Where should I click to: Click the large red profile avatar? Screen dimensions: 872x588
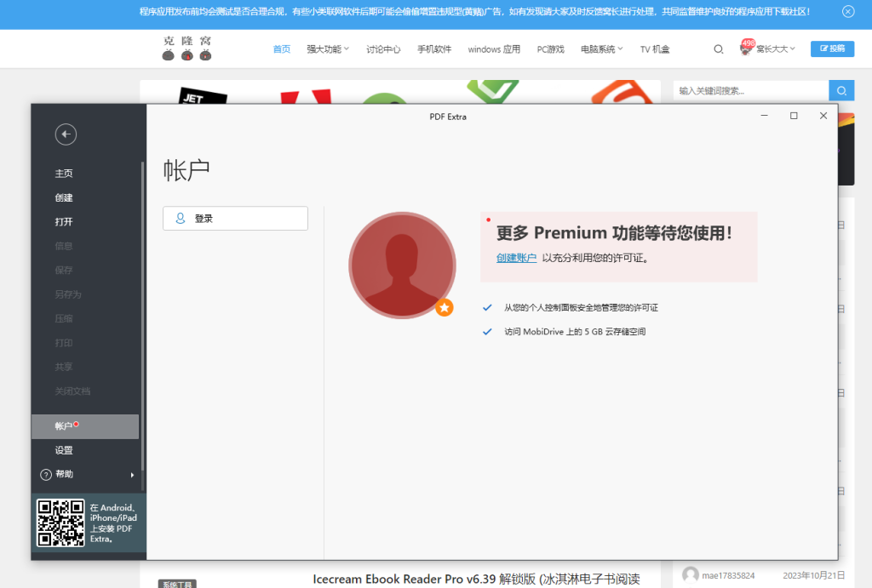[x=402, y=265]
